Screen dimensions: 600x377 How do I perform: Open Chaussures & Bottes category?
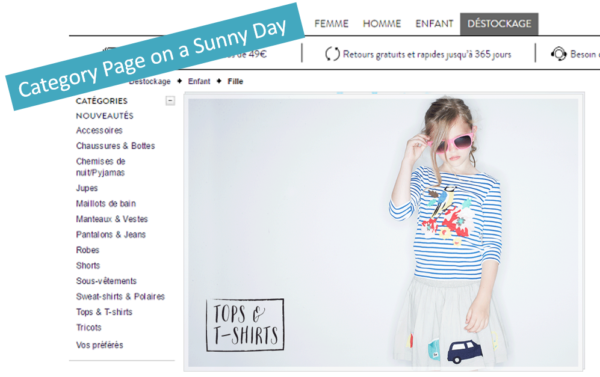[115, 146]
